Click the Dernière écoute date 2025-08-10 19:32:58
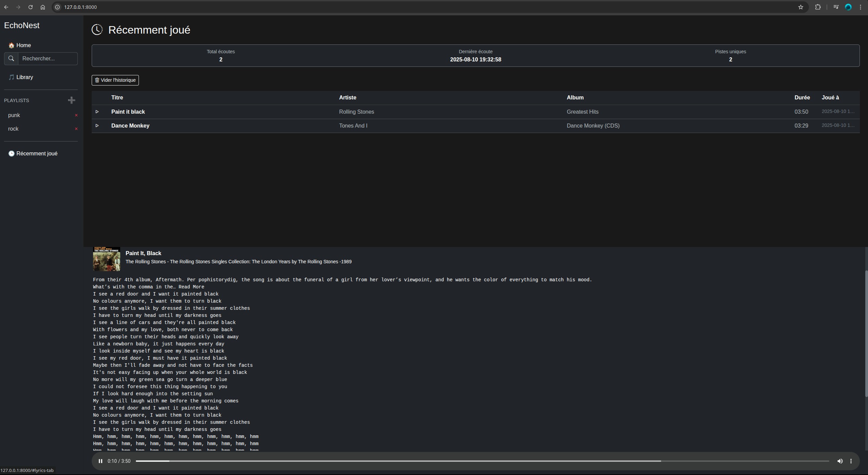 475,60
